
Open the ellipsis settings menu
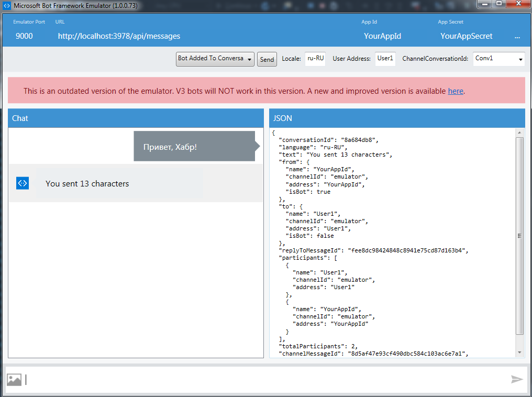pos(517,37)
